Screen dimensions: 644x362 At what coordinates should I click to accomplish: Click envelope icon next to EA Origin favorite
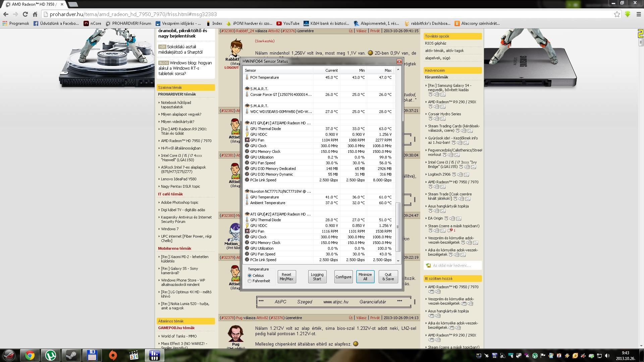tap(459, 219)
